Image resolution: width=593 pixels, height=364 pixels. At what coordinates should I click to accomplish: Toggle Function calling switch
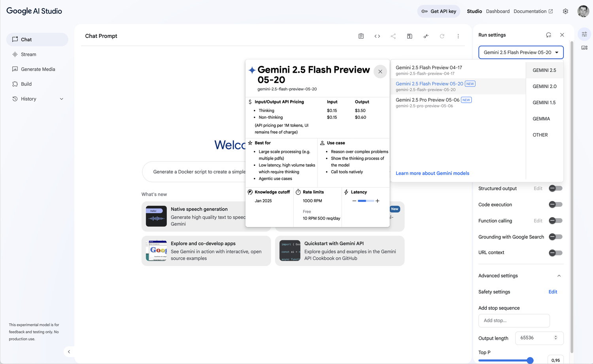(x=555, y=221)
